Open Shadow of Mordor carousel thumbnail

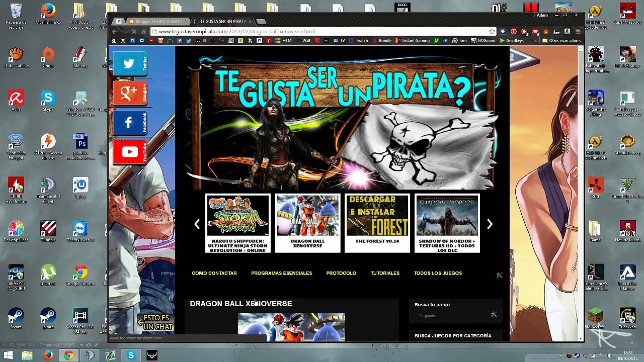(x=447, y=223)
